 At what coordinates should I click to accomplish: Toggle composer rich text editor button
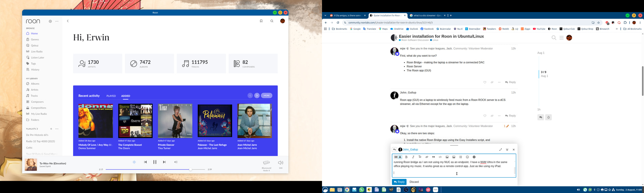tap(398, 157)
